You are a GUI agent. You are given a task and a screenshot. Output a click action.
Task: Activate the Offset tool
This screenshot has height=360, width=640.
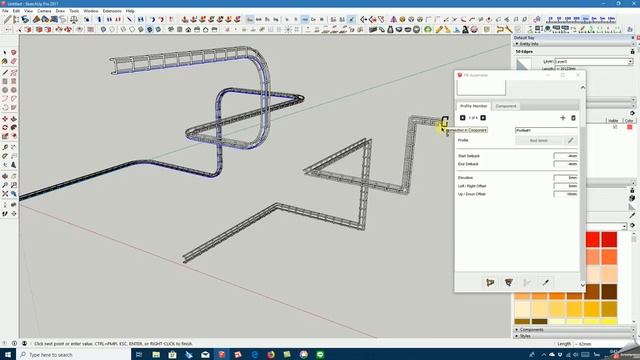coord(13,136)
